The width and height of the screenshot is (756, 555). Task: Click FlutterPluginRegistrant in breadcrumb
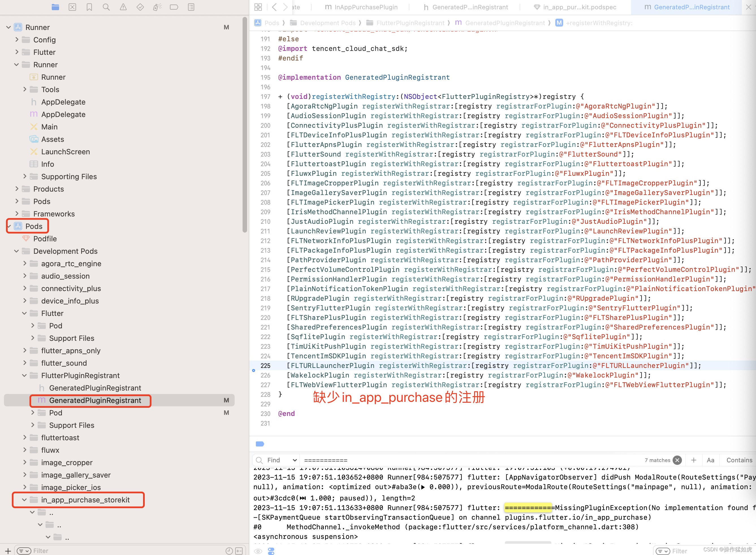[410, 23]
